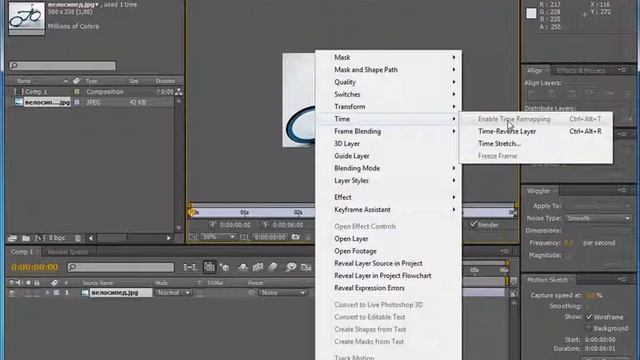Toggle Motion Blur icon in timeline
Viewport: 640px width, 360px height.
pyautogui.click(x=273, y=267)
